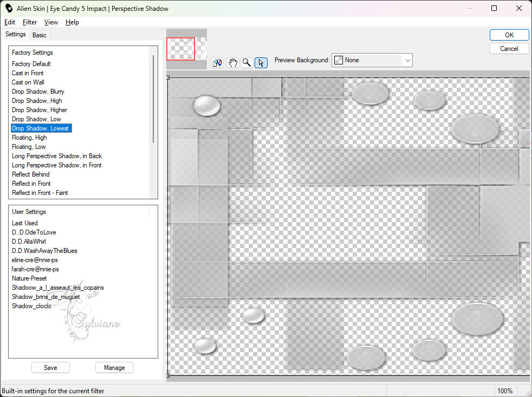Select Cast in Front preset
Screen dimensions: 532x397
(28, 73)
